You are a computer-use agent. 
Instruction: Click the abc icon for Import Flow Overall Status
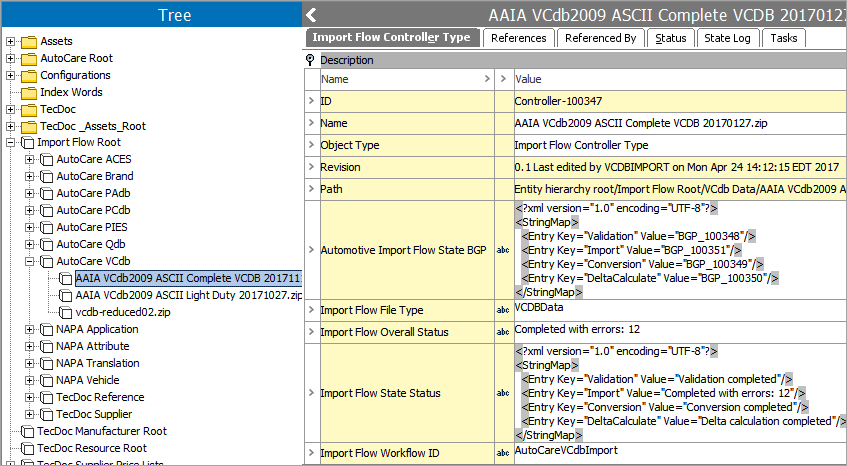[503, 332]
